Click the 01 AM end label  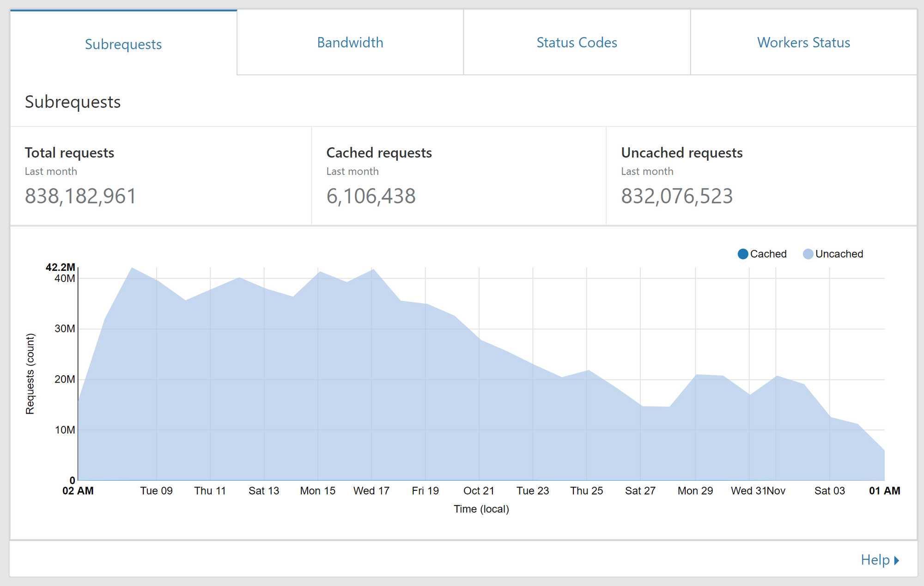(884, 491)
